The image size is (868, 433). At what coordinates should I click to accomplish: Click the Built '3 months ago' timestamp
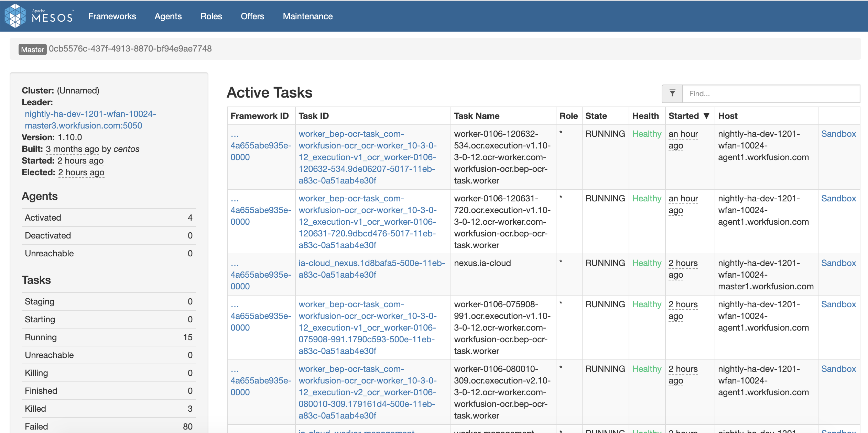point(72,149)
